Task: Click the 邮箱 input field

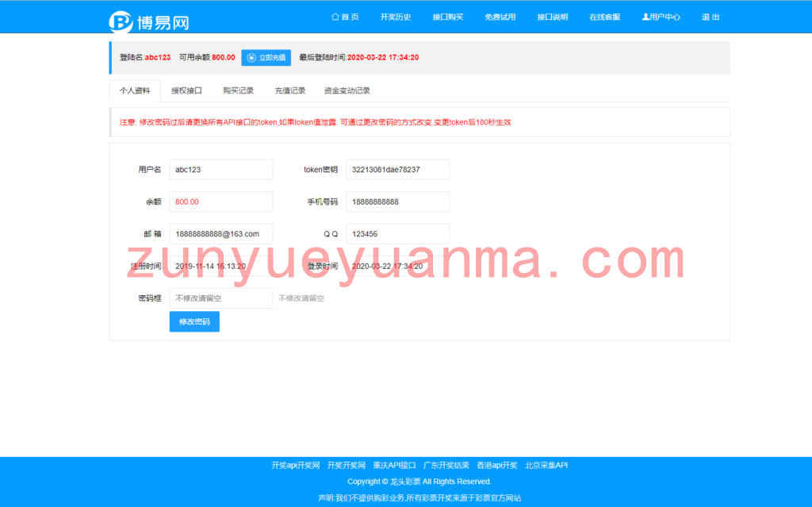Action: (221, 234)
